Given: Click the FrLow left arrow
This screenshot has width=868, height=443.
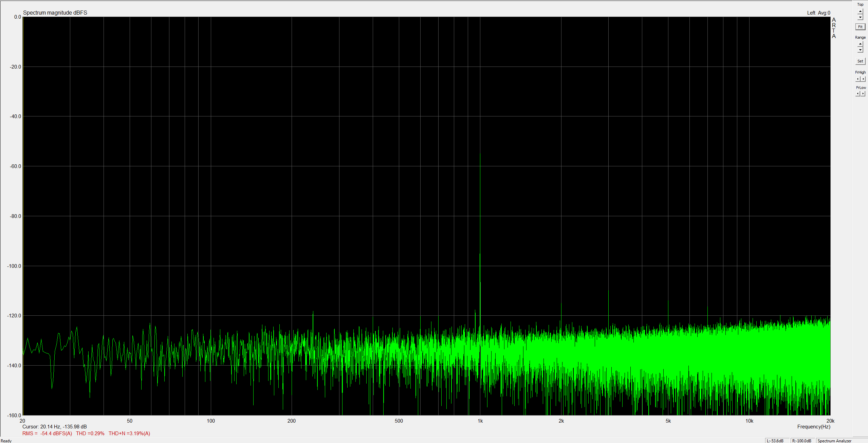Looking at the screenshot, I should click(857, 94).
